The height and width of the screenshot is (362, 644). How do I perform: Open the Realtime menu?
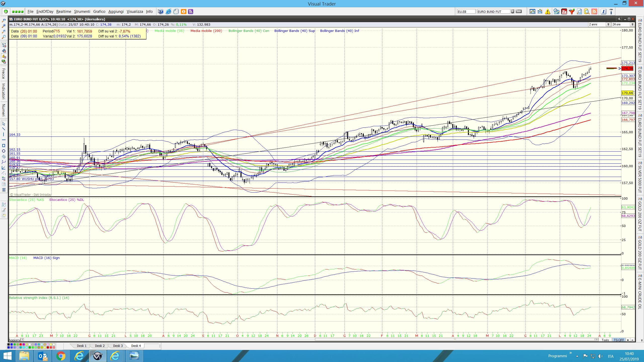tap(64, 12)
